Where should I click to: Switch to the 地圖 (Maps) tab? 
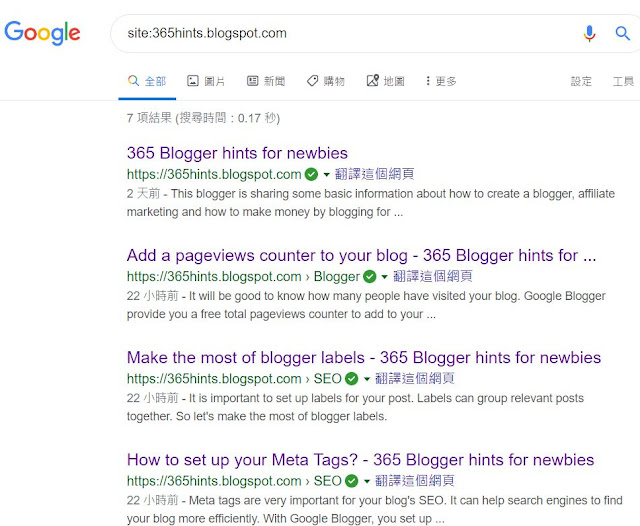tap(386, 81)
